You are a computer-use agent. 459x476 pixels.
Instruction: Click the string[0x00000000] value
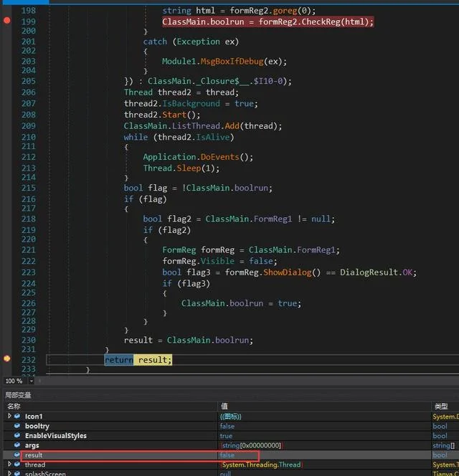pyautogui.click(x=252, y=445)
